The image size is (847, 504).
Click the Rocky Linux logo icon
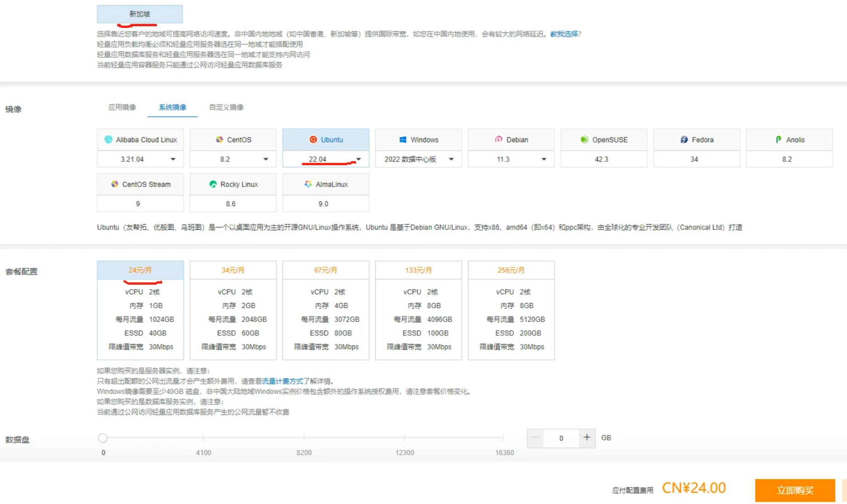213,184
